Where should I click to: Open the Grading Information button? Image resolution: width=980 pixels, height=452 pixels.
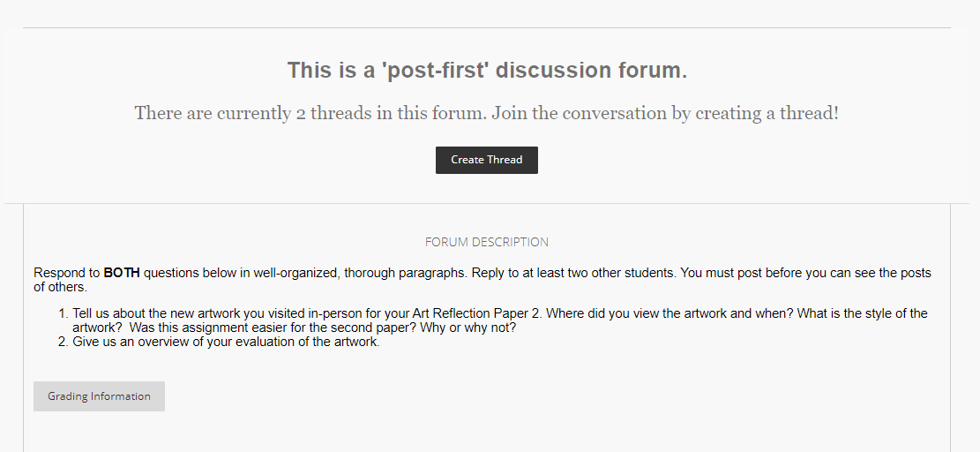tap(99, 396)
